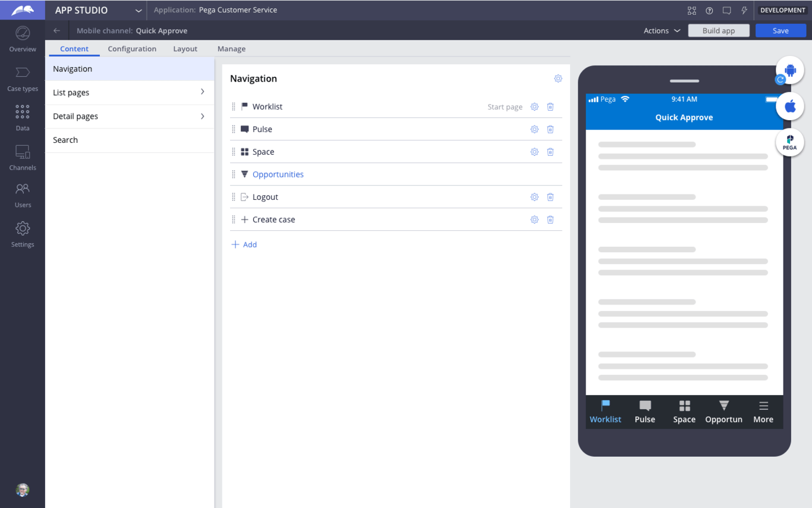Open the Actions dropdown menu
Image resolution: width=812 pixels, height=508 pixels.
coord(662,31)
